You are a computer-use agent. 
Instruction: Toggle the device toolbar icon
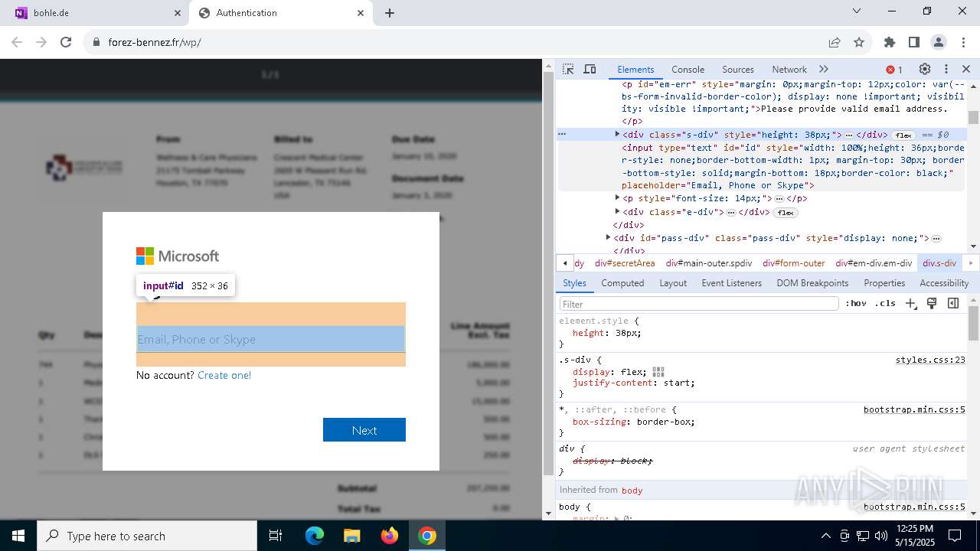590,69
